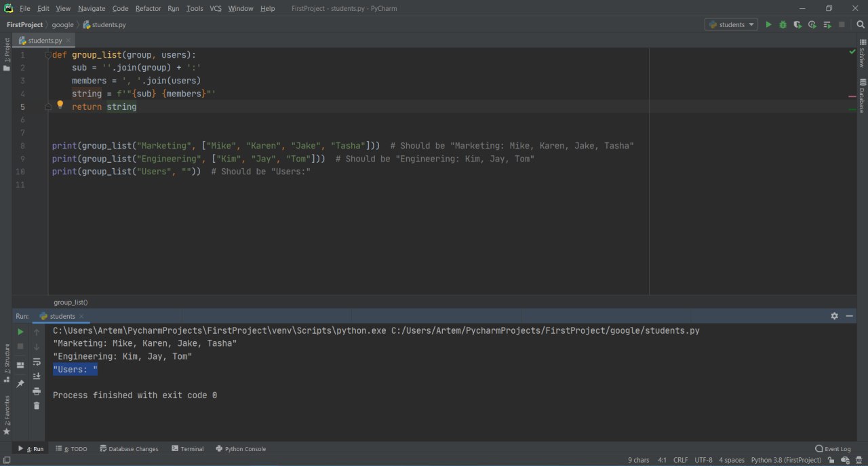Click UTF-8 encoding in status bar

tap(703, 460)
